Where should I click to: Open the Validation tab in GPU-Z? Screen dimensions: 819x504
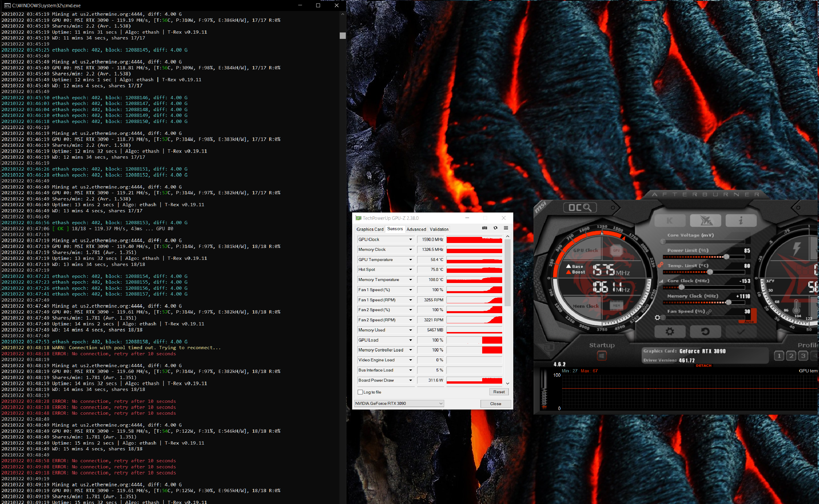(439, 229)
